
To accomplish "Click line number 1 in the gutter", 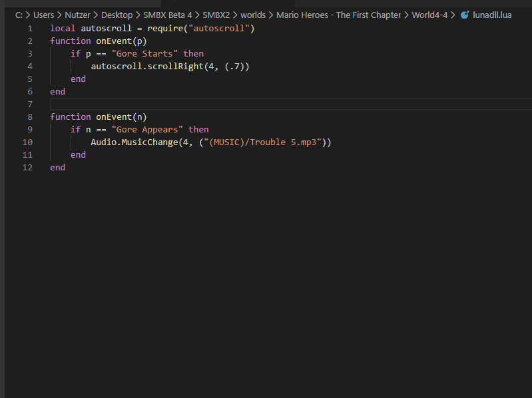I will (x=30, y=29).
